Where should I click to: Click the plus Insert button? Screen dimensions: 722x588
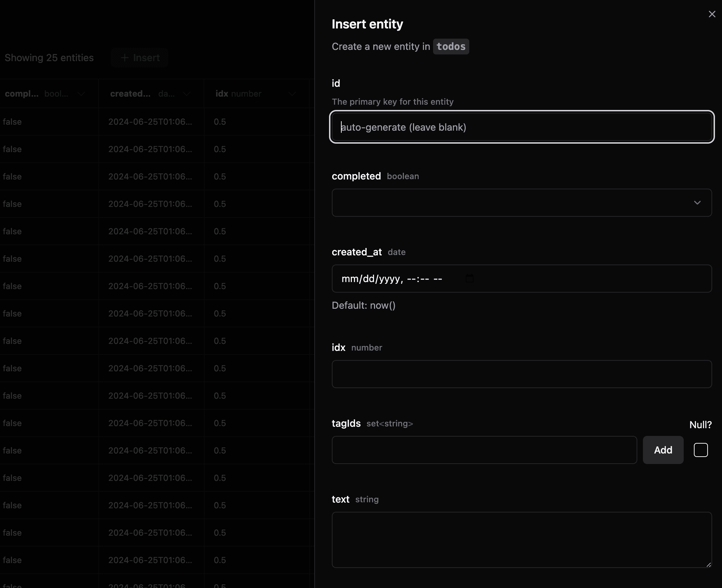coord(140,58)
